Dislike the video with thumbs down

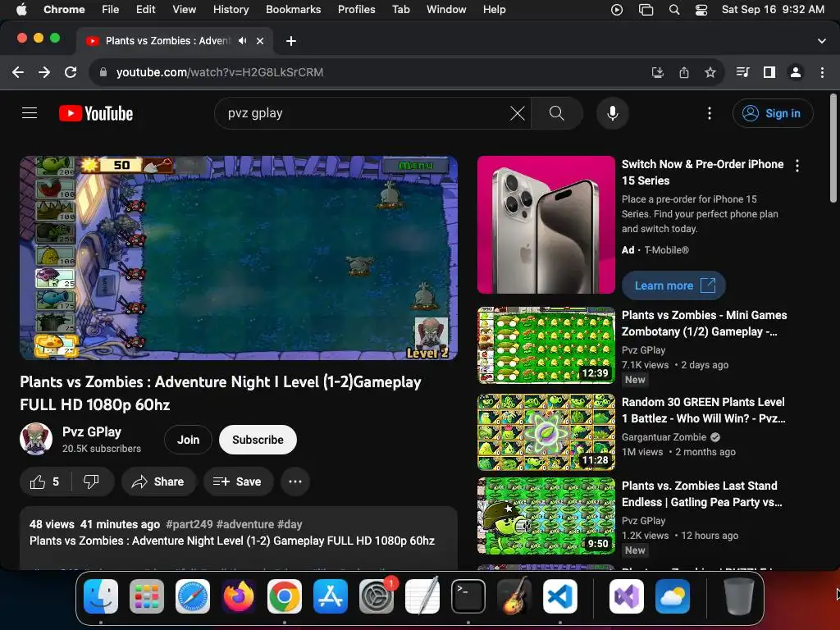click(x=92, y=482)
